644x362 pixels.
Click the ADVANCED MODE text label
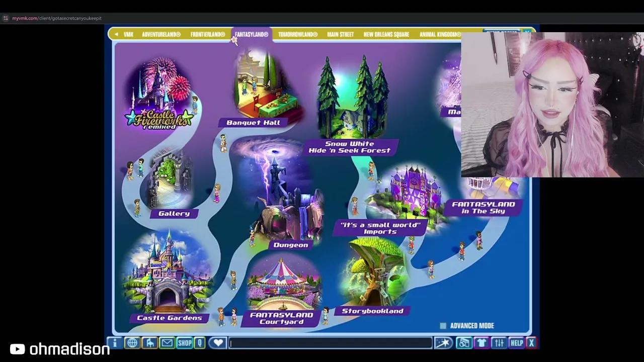(x=472, y=326)
